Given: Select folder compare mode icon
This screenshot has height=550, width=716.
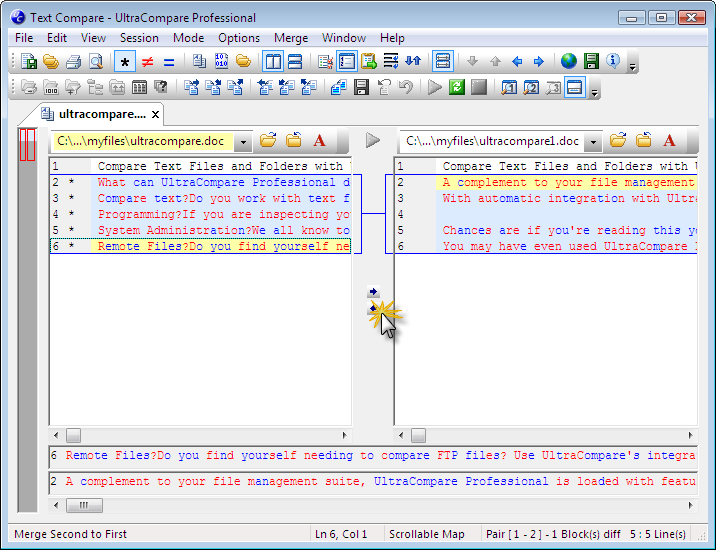Looking at the screenshot, I should tap(243, 61).
